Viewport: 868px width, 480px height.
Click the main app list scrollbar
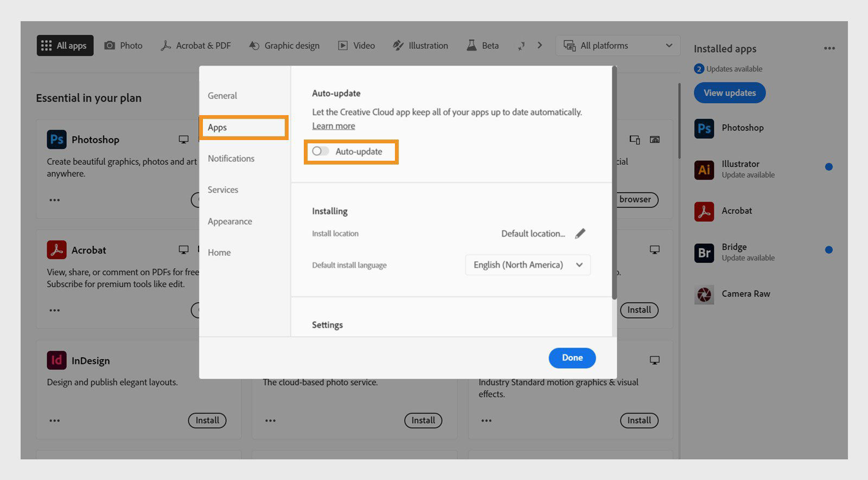pyautogui.click(x=679, y=121)
